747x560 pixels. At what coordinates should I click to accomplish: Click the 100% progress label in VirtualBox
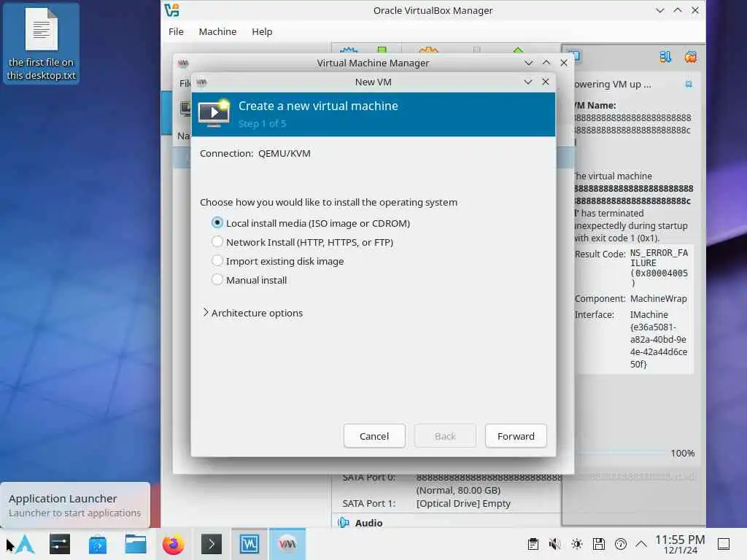tap(682, 454)
